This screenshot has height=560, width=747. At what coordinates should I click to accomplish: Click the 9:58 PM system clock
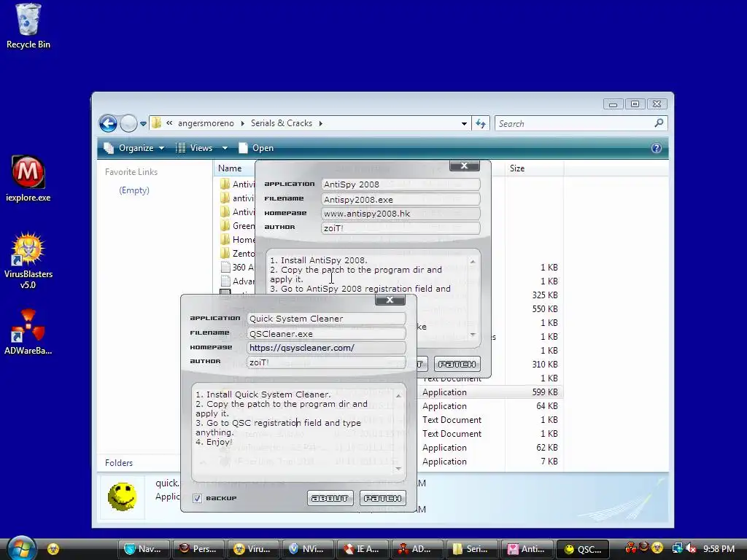[x=719, y=548]
